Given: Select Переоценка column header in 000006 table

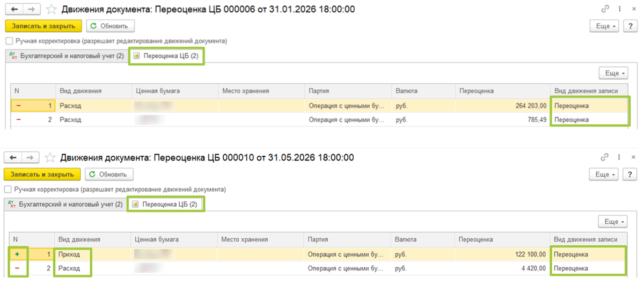Looking at the screenshot, I should (502, 91).
